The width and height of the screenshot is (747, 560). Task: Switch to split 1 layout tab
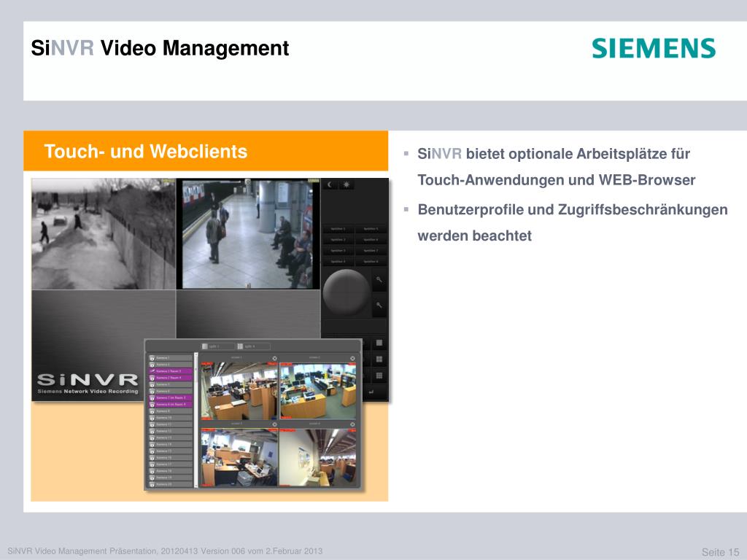click(218, 346)
